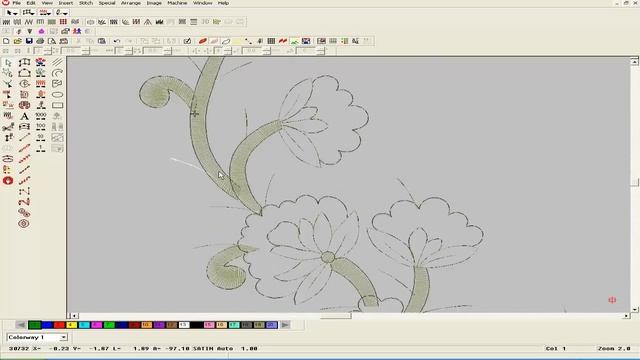
Task: Click the New document icon
Action: [6, 41]
